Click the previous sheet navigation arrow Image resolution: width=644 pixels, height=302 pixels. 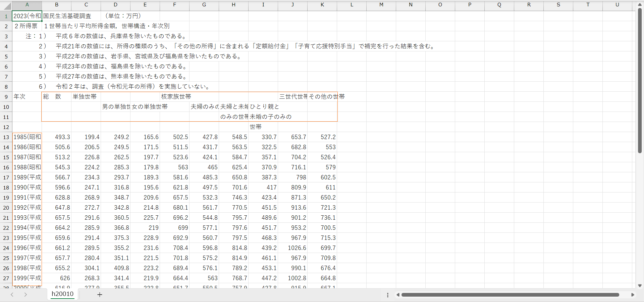pyautogui.click(x=12, y=295)
